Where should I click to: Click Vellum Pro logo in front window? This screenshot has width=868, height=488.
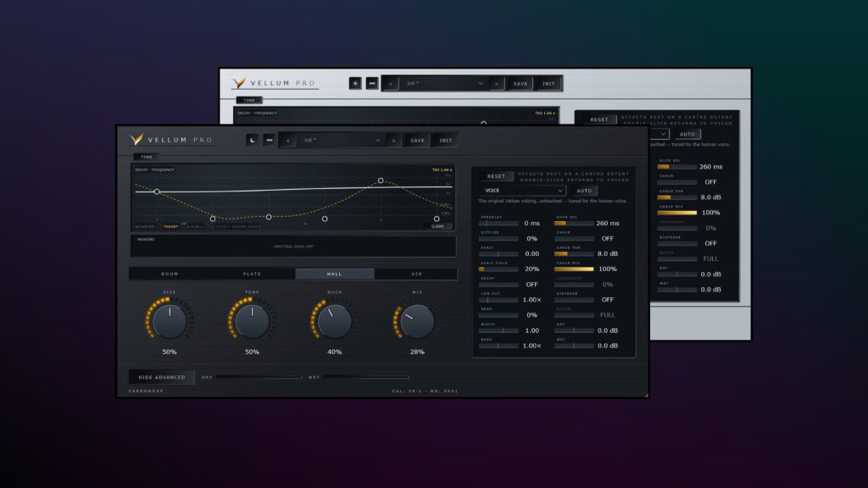point(171,140)
